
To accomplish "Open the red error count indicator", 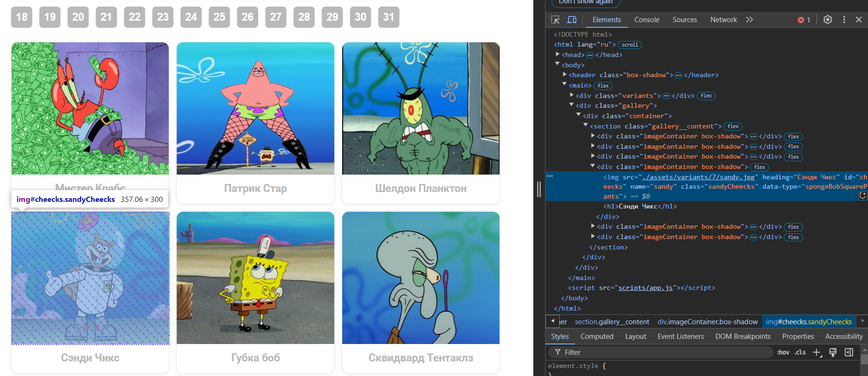I will pos(804,20).
